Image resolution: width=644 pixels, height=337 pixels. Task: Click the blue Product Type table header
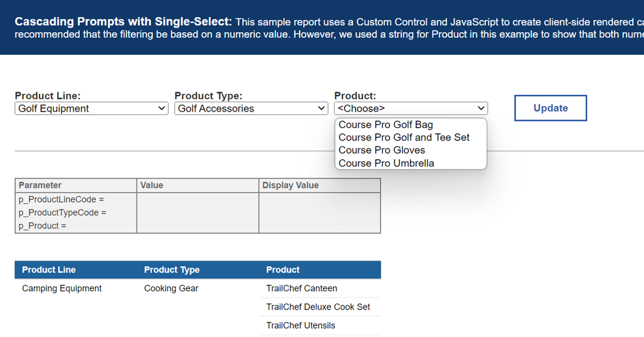pyautogui.click(x=172, y=270)
